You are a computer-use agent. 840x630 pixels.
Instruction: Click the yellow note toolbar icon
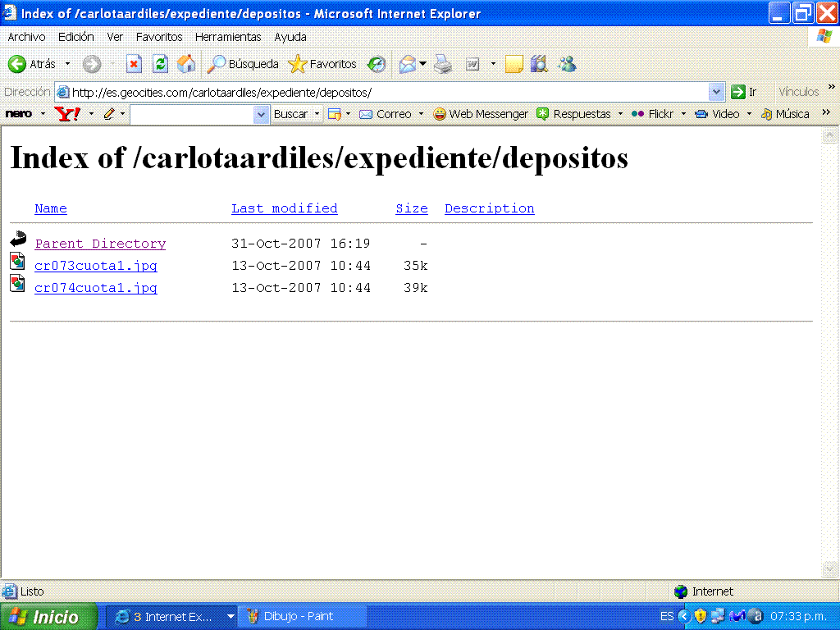tap(514, 64)
